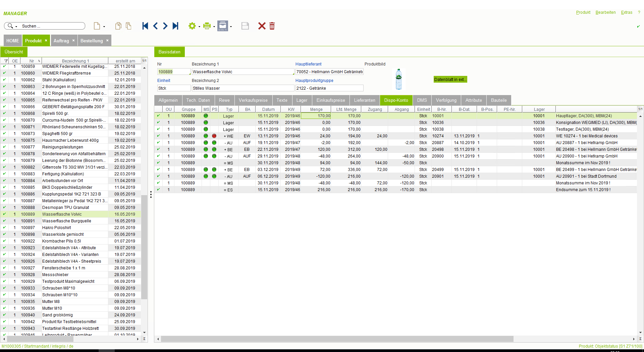Close the Bestellung tab
This screenshot has width=644, height=352.
pyautogui.click(x=107, y=40)
